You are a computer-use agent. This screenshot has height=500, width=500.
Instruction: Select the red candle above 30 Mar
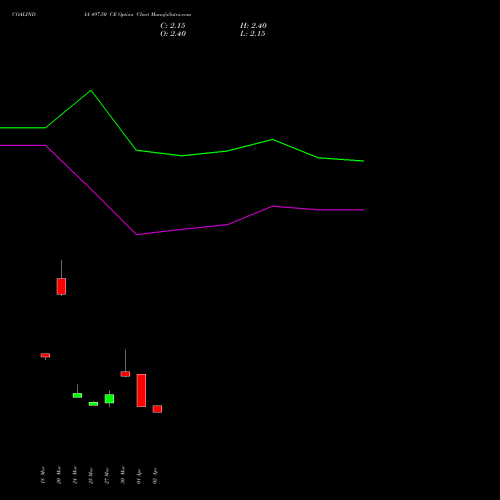[x=125, y=374]
